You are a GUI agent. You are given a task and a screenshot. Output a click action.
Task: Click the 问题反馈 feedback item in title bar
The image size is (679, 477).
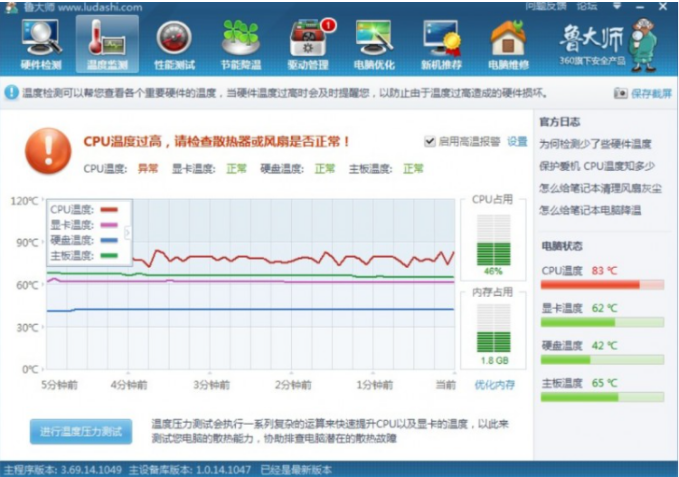(545, 6)
